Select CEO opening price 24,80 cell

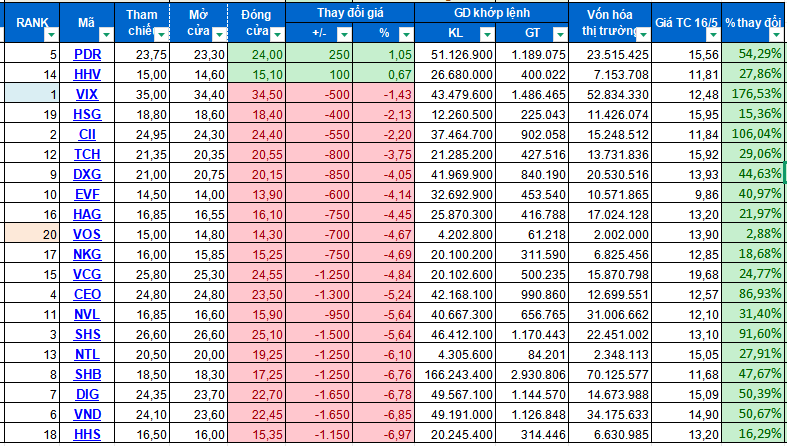pyautogui.click(x=199, y=294)
